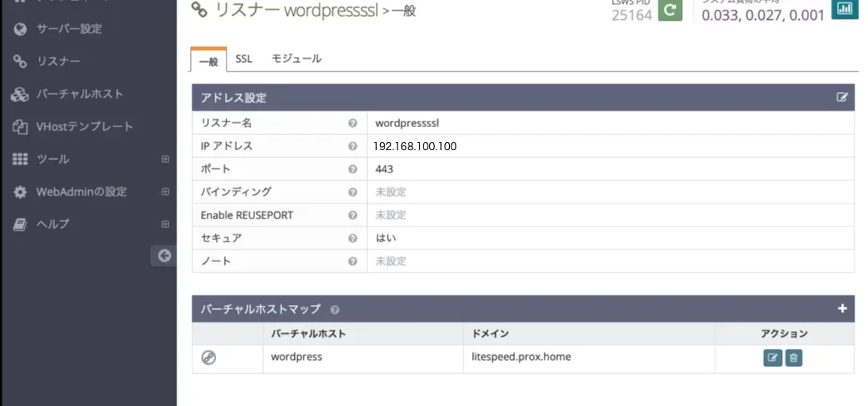
Task: Open ツール in the sidebar
Action: tap(52, 160)
